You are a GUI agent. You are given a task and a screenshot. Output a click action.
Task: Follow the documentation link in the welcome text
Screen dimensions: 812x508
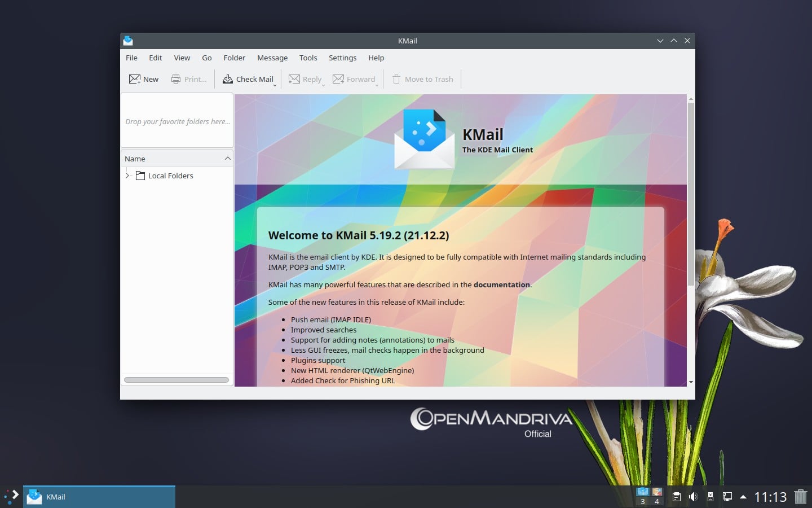pos(501,284)
